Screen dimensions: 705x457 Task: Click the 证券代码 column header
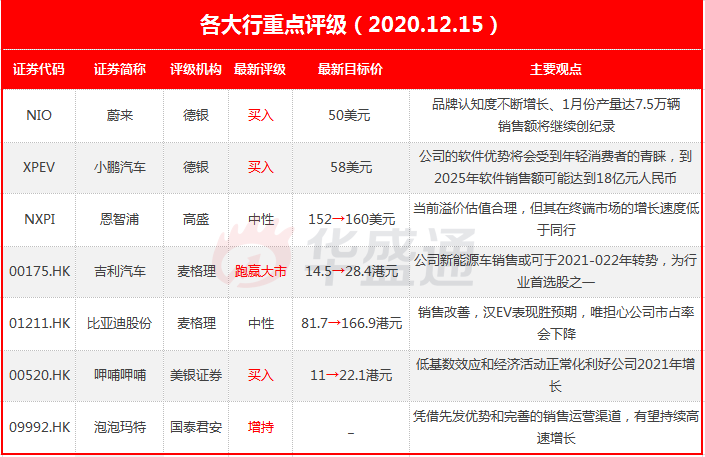point(39,69)
